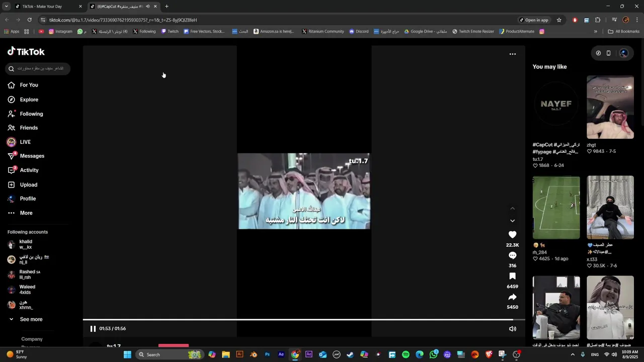644x362 pixels.
Task: Click the TikTok logo
Action: pyautogui.click(x=26, y=51)
